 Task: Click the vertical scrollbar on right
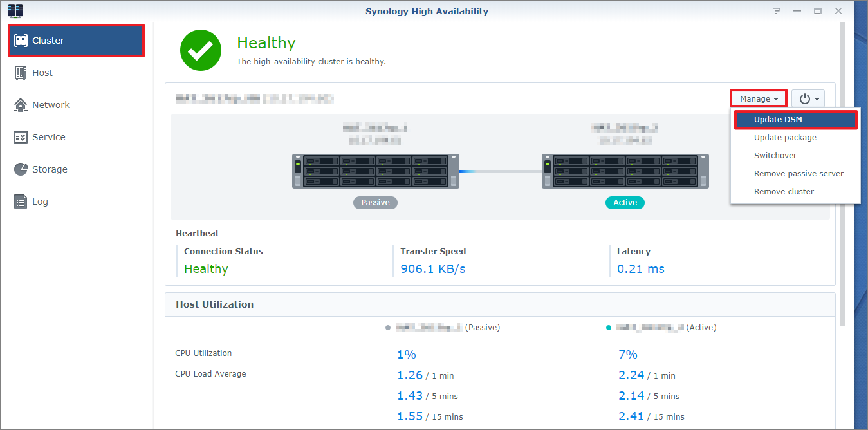click(x=843, y=174)
